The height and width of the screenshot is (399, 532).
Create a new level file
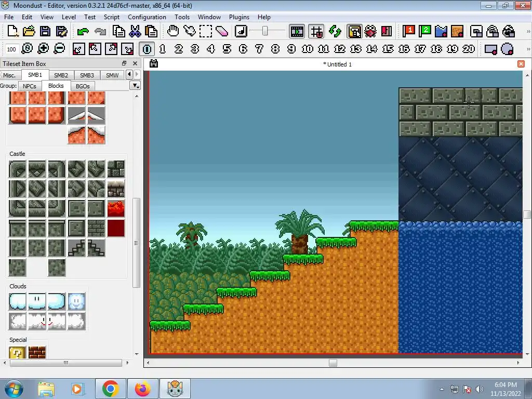[12, 31]
